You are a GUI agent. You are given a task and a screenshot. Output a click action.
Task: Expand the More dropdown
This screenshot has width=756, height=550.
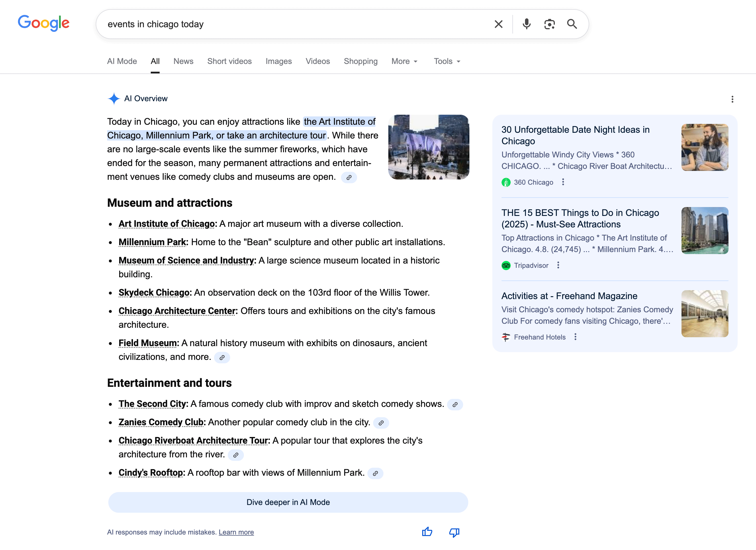404,61
